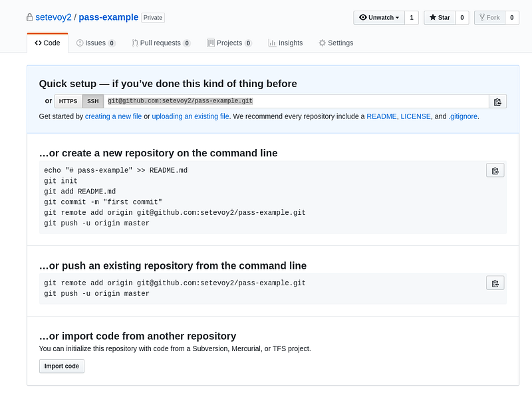Open the Insights tab

[285, 43]
